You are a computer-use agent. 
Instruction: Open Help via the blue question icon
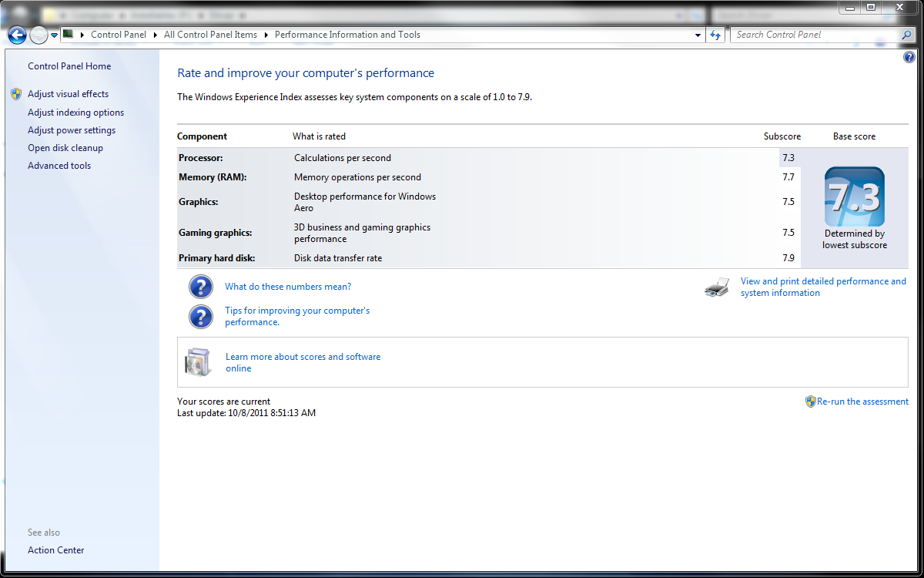(x=909, y=57)
